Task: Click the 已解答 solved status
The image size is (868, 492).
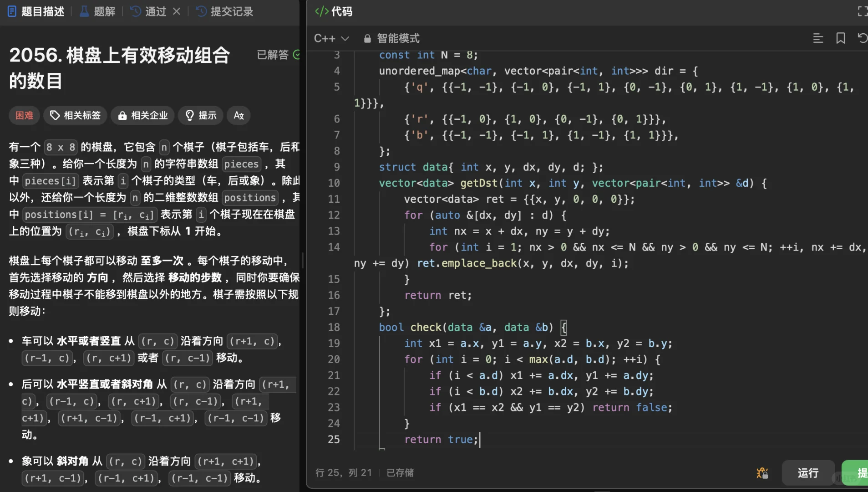Action: (278, 55)
